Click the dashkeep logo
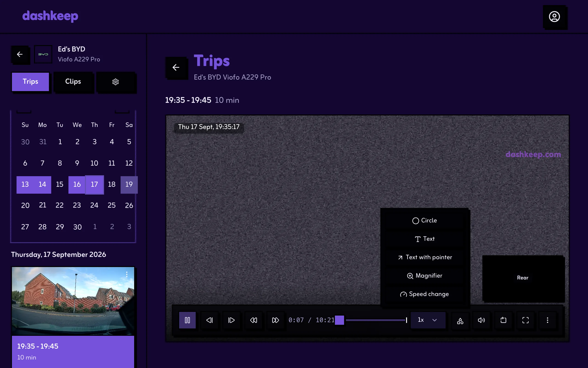588x368 pixels. click(50, 16)
